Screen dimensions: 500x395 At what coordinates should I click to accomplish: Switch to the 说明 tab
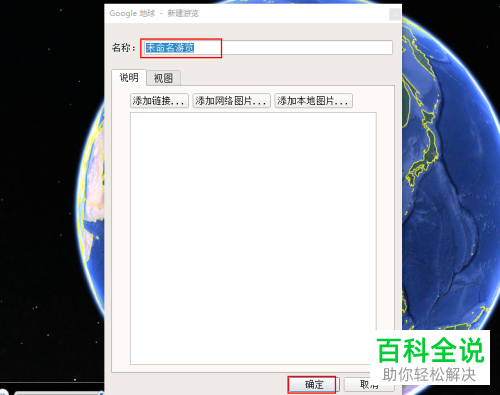tap(129, 78)
